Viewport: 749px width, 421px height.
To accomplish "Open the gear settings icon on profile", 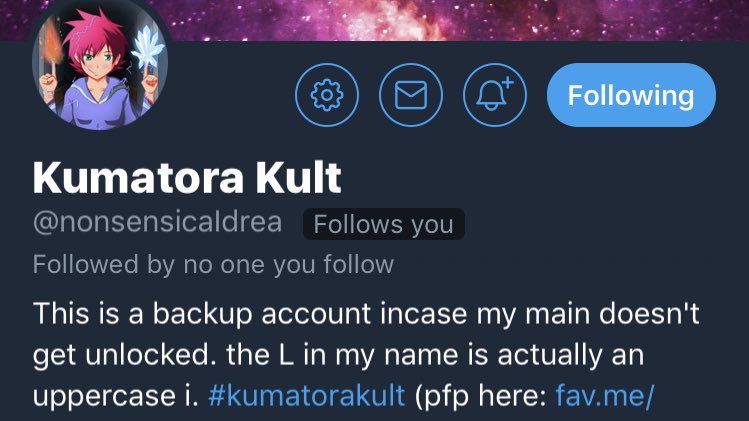I will [327, 95].
